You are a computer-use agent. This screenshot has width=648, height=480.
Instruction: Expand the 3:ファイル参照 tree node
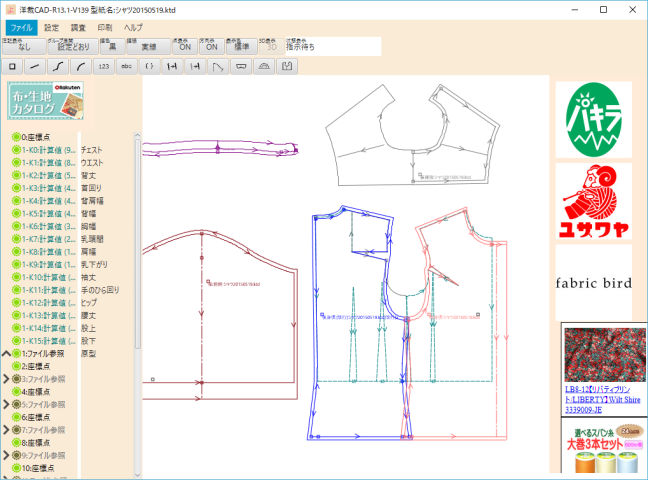tap(7, 379)
